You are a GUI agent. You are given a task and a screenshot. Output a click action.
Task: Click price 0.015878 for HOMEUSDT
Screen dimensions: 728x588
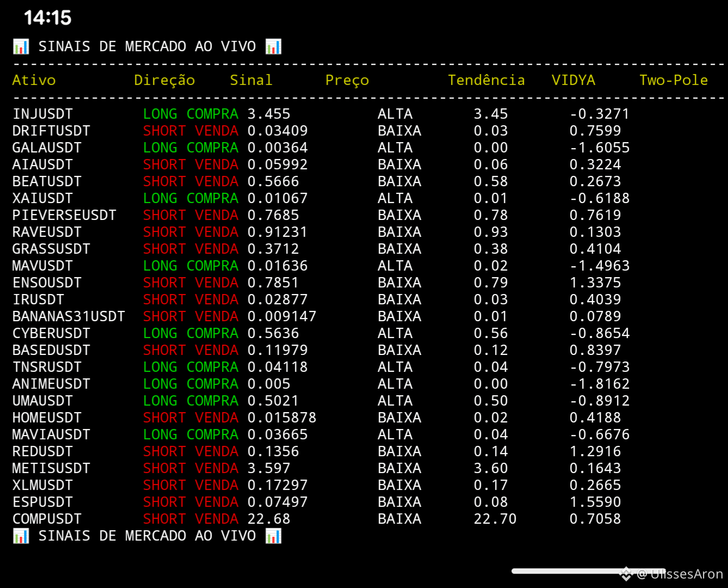(282, 418)
